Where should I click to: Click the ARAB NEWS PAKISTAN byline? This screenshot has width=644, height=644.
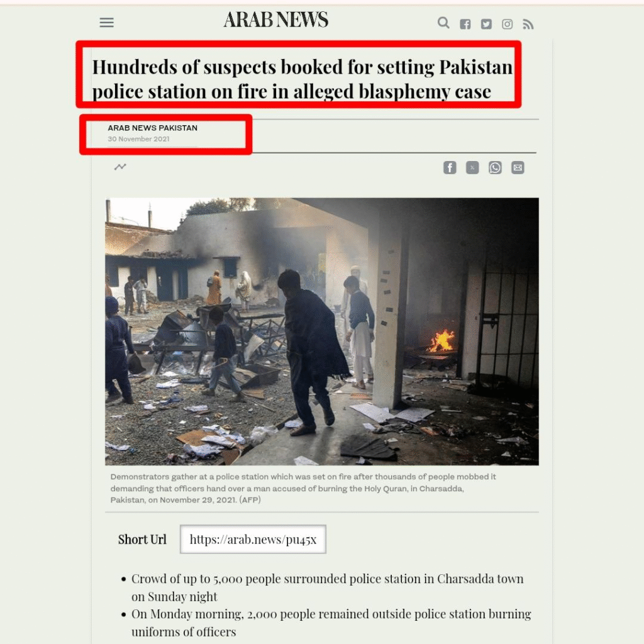coord(152,128)
